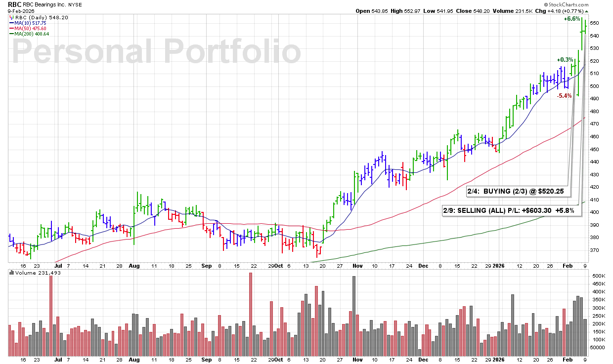Screen dimensions: 613x364
Task: Click the green up-arrow next to Chg
Action: (587, 11)
